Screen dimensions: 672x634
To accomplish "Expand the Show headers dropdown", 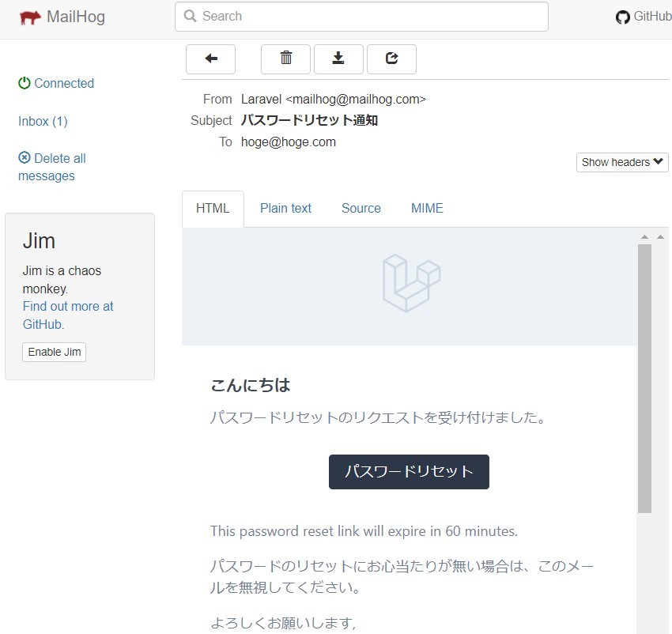I will pyautogui.click(x=622, y=163).
